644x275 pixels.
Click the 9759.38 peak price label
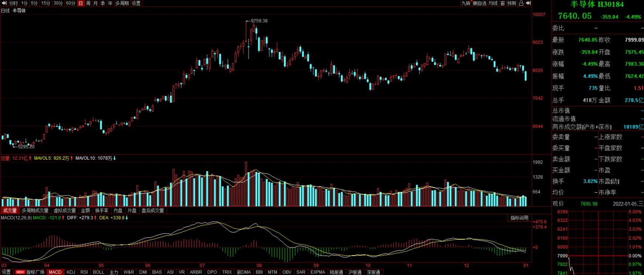[259, 21]
